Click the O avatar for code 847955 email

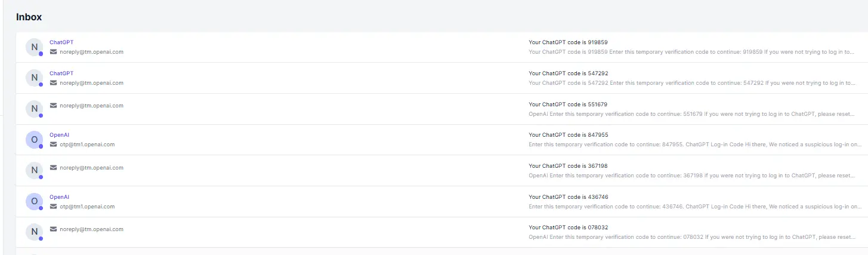(34, 140)
